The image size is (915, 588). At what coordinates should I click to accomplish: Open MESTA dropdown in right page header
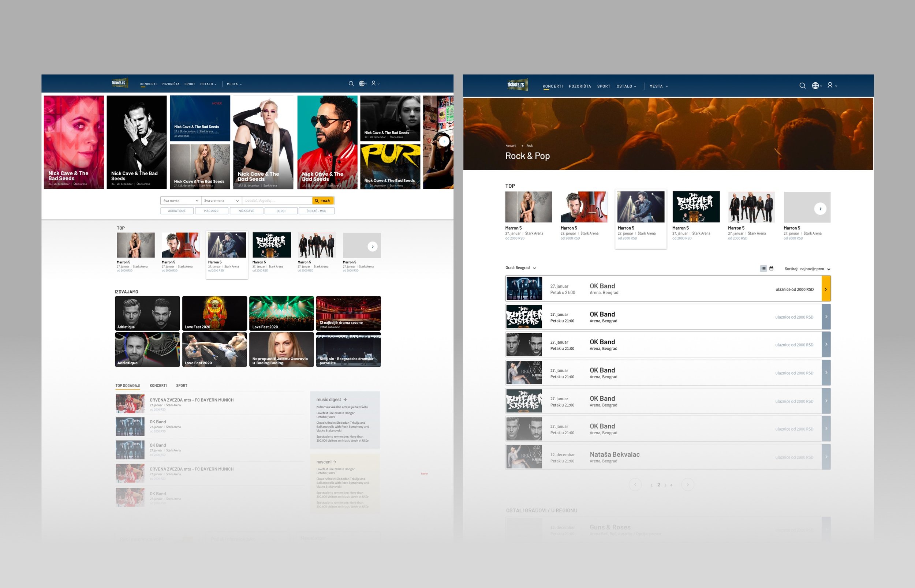click(x=658, y=86)
